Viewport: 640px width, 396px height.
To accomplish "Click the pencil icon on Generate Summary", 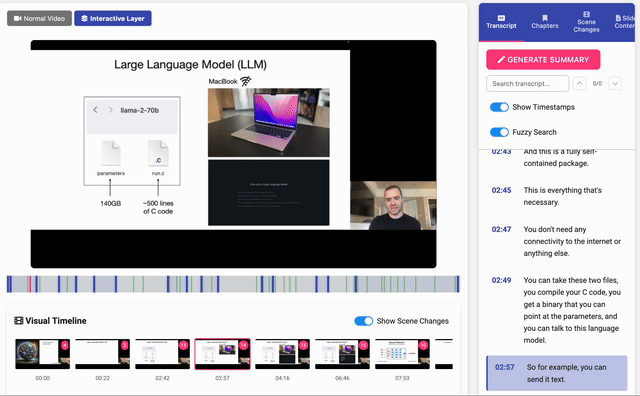I will (x=501, y=60).
